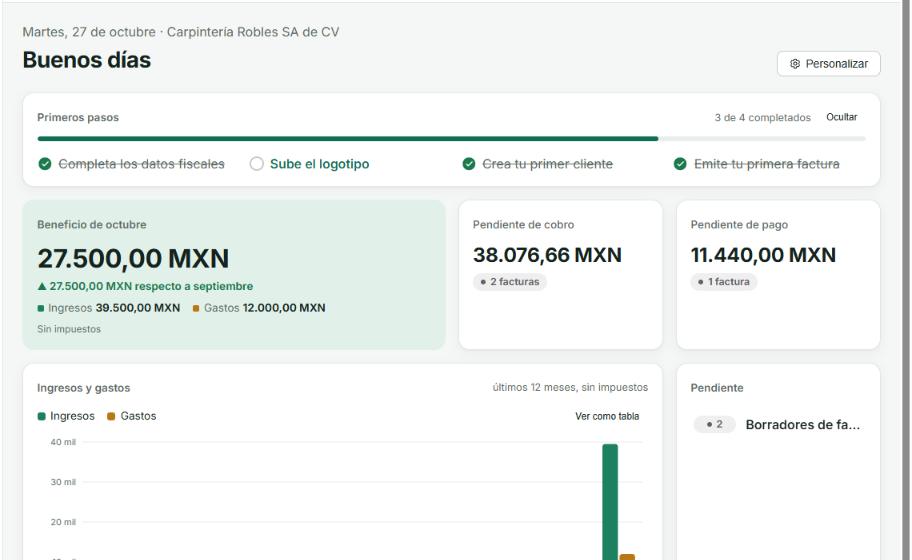Open the Pendiente de pago card
This screenshot has height=560, width=912.
pyautogui.click(x=778, y=274)
